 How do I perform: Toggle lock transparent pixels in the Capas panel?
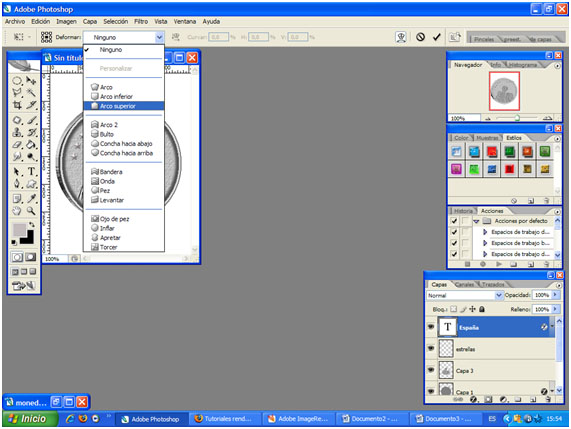point(453,309)
